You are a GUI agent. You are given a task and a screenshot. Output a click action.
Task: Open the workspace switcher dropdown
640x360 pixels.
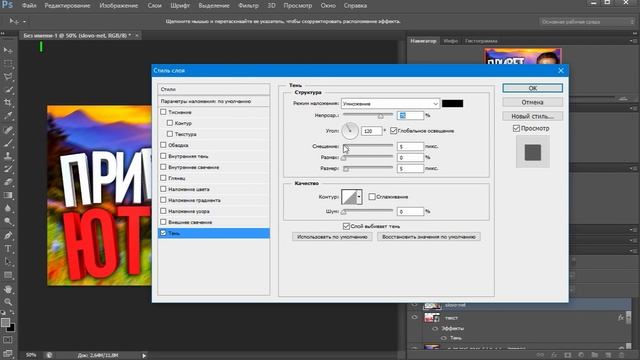coord(587,22)
